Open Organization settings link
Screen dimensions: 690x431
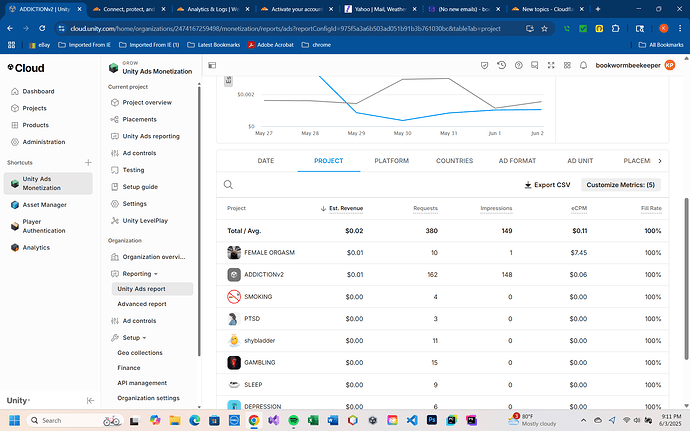(148, 398)
